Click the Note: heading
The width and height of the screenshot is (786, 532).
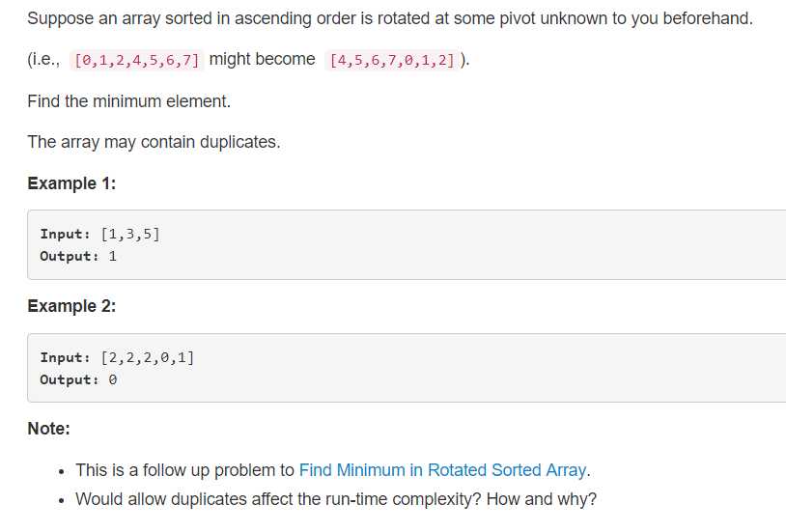pyautogui.click(x=48, y=429)
